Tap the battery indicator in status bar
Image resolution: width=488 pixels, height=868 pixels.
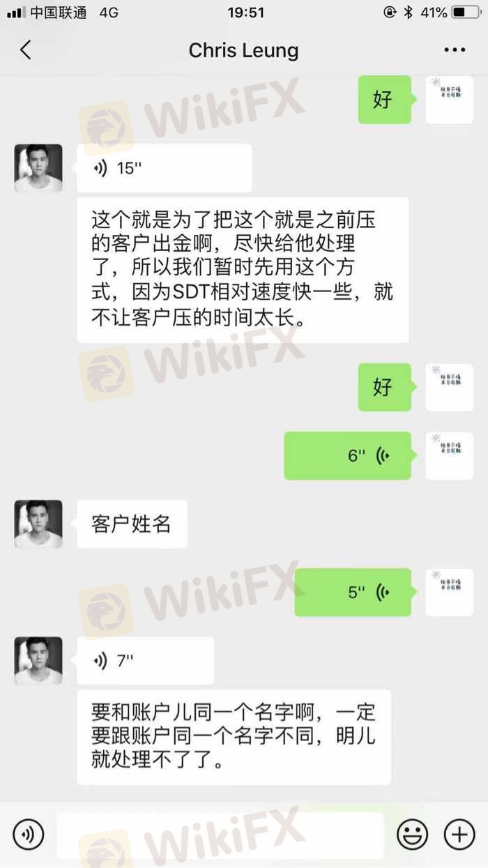(x=466, y=13)
